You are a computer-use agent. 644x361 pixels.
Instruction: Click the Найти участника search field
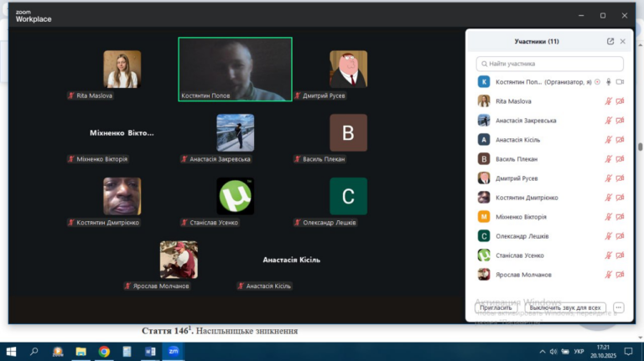(550, 64)
